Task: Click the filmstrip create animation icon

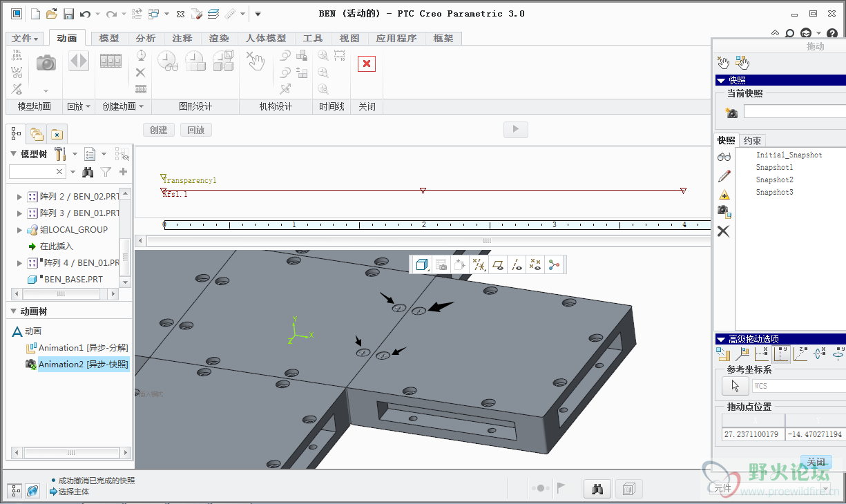Action: click(111, 61)
